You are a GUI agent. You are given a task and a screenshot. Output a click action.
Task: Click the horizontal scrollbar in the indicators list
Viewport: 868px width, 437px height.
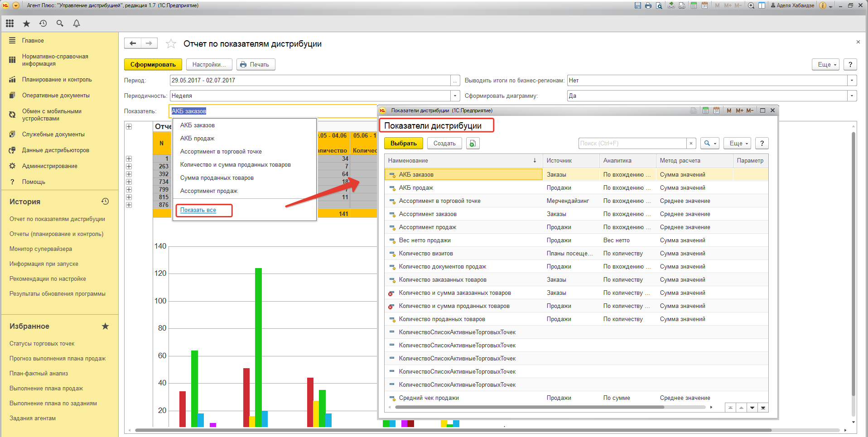coord(529,407)
